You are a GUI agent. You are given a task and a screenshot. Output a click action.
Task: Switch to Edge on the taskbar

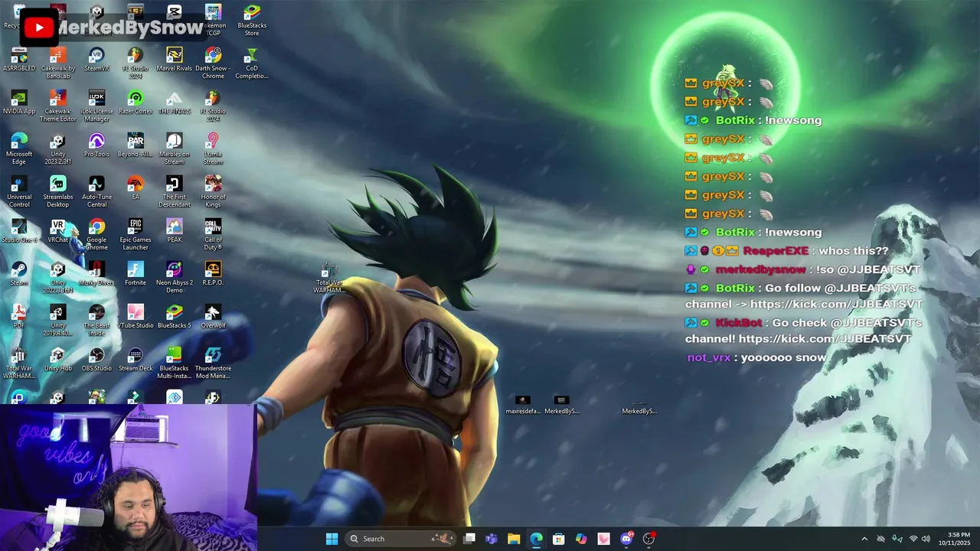coord(536,539)
